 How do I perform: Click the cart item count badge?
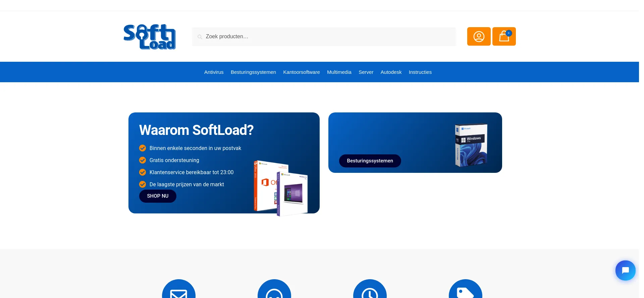click(x=509, y=33)
